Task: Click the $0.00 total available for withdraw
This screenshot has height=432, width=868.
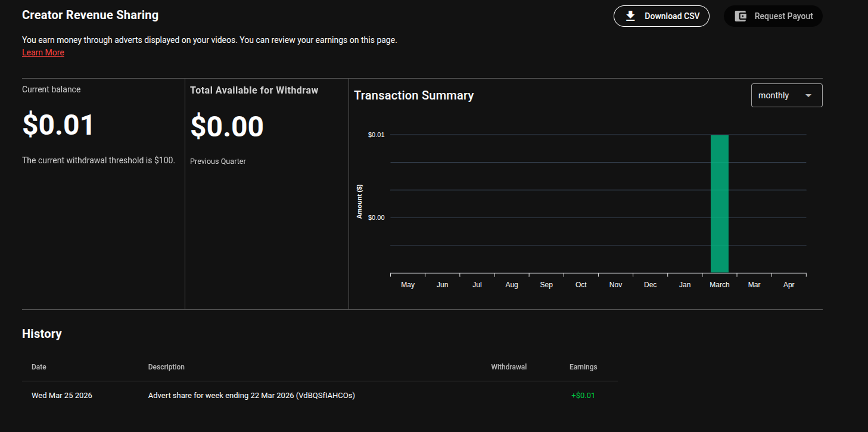Action: pos(227,126)
